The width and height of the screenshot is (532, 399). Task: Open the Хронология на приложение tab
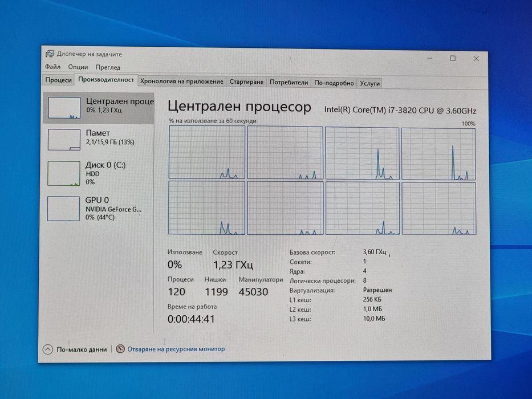pyautogui.click(x=182, y=82)
